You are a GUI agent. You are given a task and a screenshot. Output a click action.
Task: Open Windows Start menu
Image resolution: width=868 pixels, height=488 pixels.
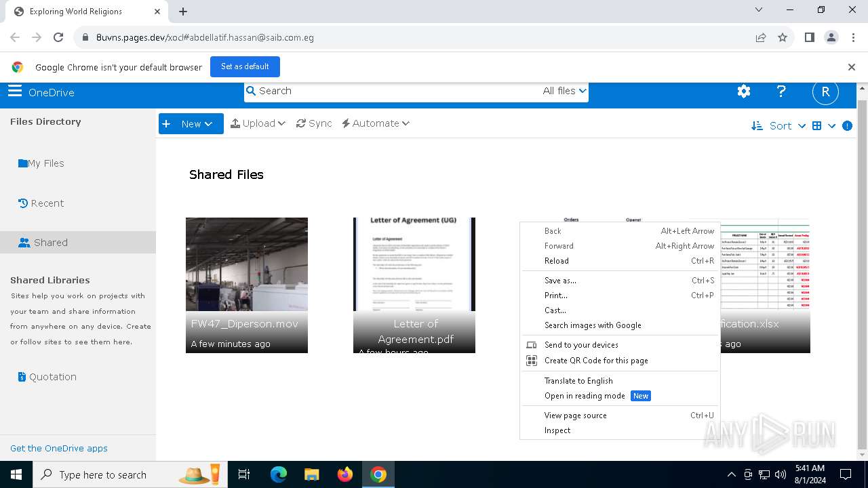point(16,474)
